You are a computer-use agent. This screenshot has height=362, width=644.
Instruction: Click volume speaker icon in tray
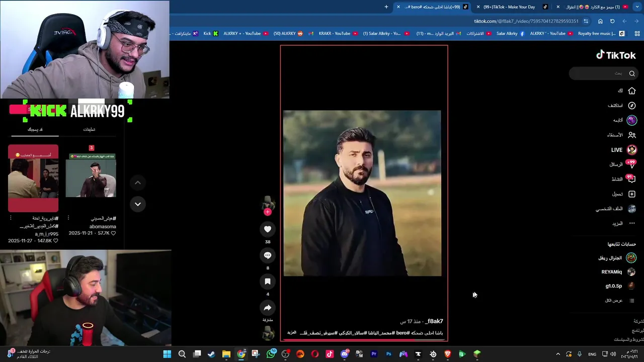click(613, 354)
